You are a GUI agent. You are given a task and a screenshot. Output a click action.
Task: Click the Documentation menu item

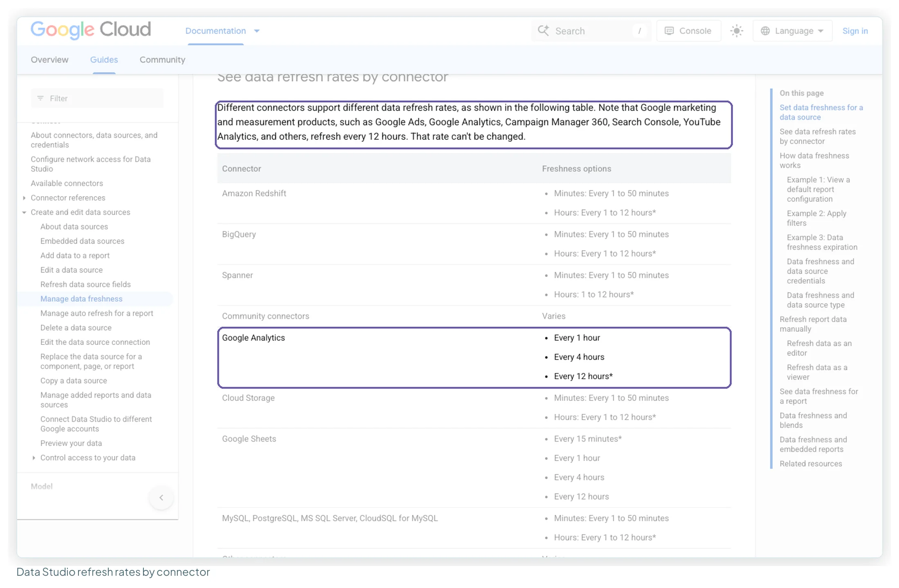(x=215, y=31)
